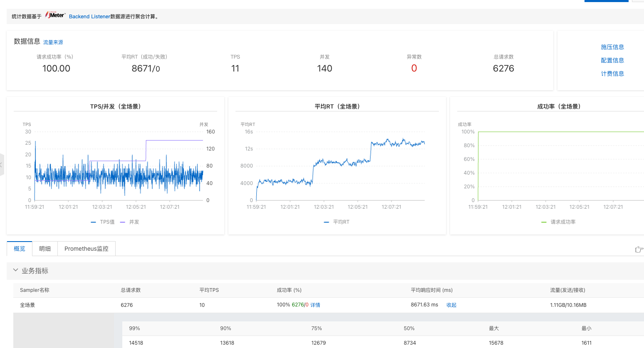Click the 全场景 sampler row name
644x348 pixels.
(27, 305)
